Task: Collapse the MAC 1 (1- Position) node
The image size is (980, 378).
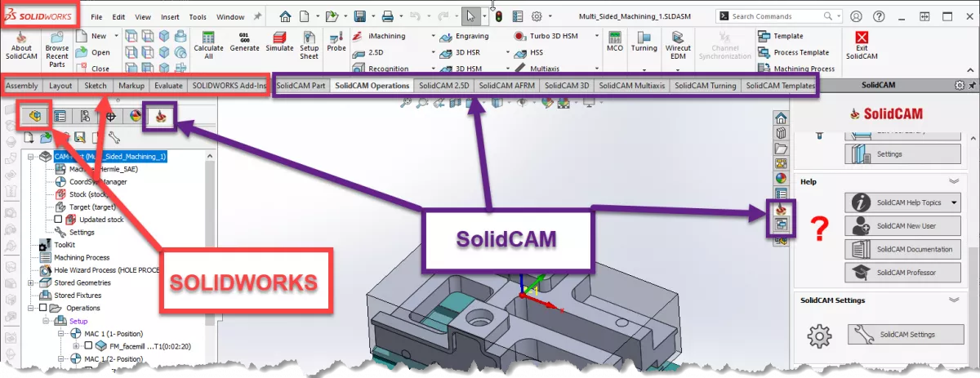Action: 60,333
